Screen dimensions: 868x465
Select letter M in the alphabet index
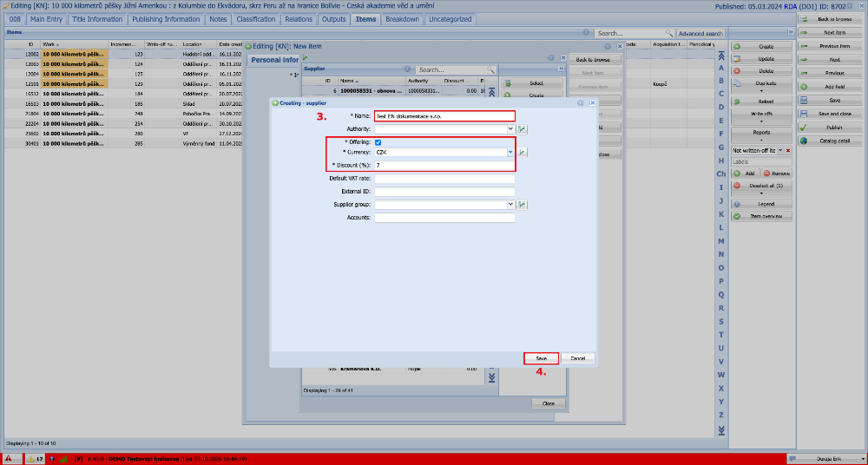click(720, 241)
